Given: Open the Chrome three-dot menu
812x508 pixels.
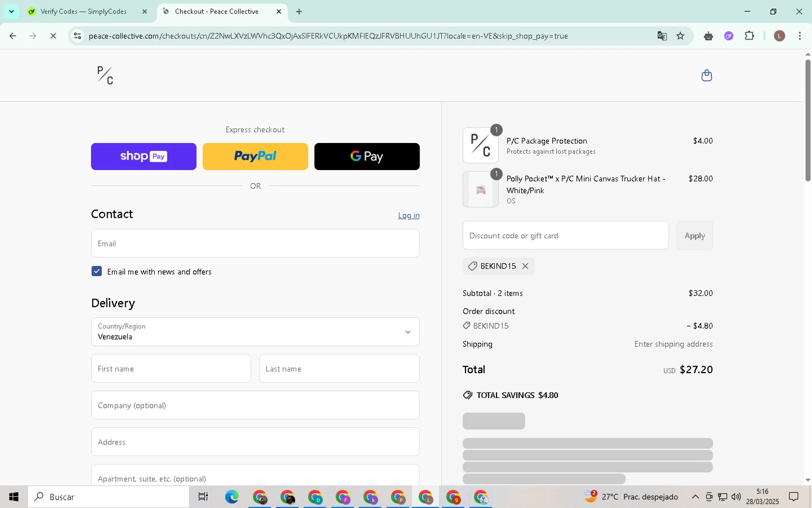Looking at the screenshot, I should click(800, 36).
